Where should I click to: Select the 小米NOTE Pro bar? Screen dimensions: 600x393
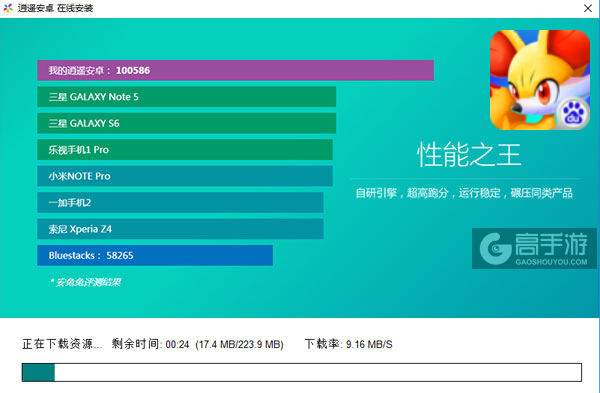[185, 176]
